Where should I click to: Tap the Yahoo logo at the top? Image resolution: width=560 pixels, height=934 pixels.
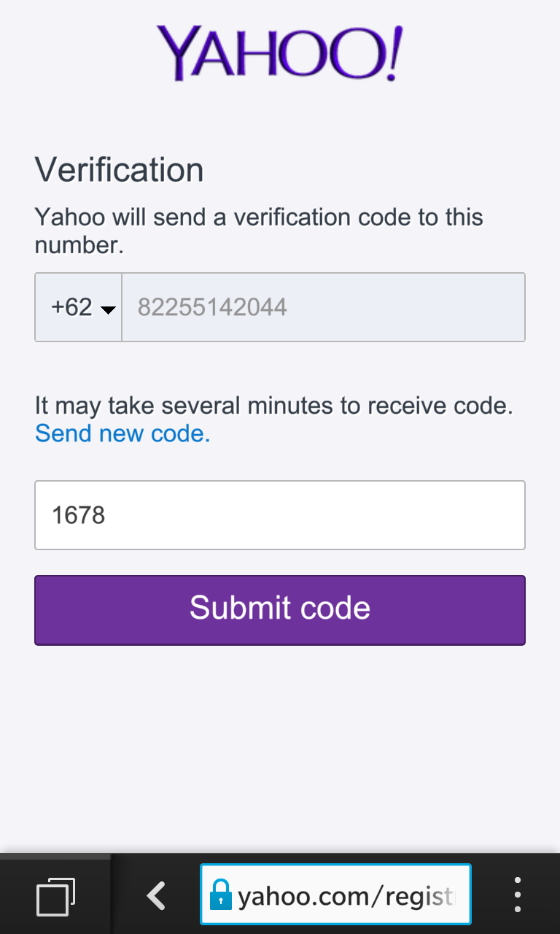coord(279,53)
